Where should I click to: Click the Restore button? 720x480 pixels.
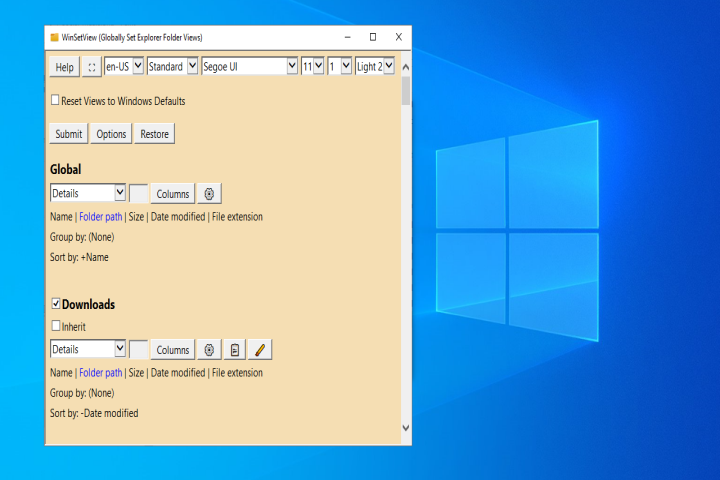154,134
